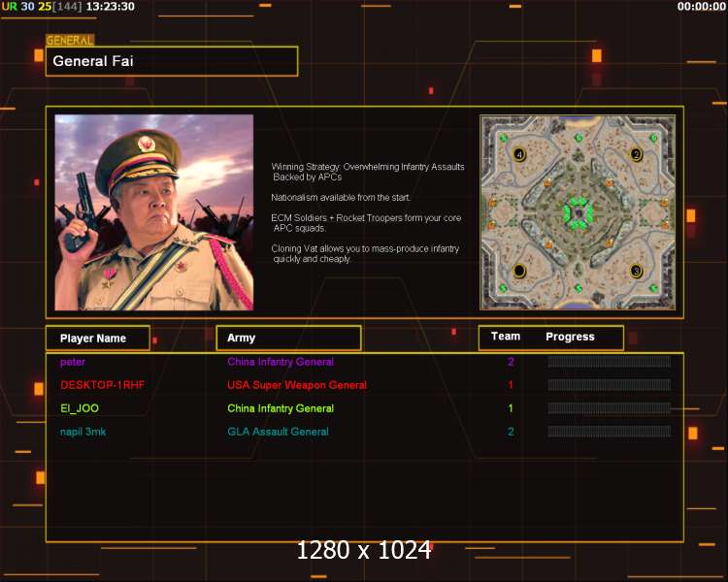Click General Fai's portrait image

tap(154, 212)
